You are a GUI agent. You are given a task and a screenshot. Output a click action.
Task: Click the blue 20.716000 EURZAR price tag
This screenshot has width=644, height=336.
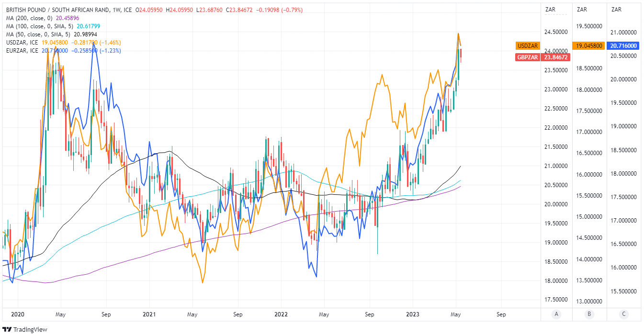pos(623,46)
